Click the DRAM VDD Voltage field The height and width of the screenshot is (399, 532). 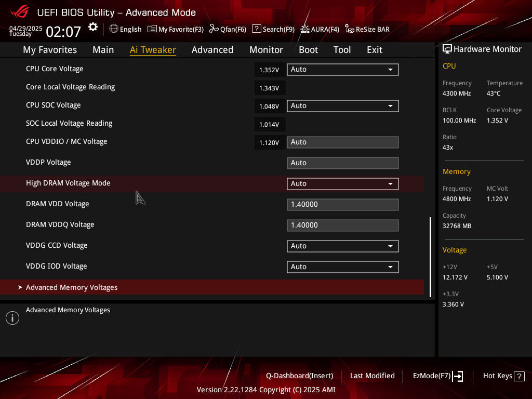343,205
